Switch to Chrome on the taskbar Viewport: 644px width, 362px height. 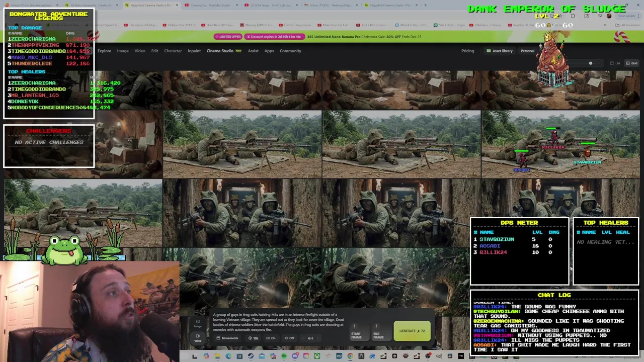(x=350, y=356)
